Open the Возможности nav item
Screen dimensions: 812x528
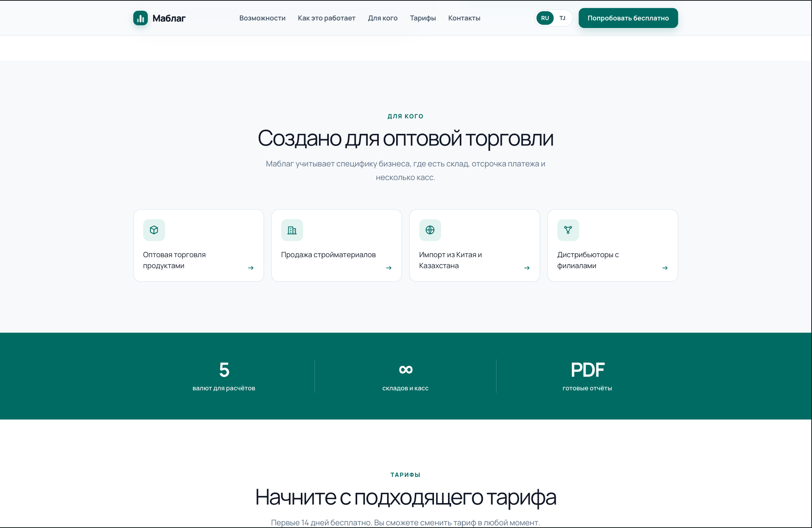coord(262,18)
